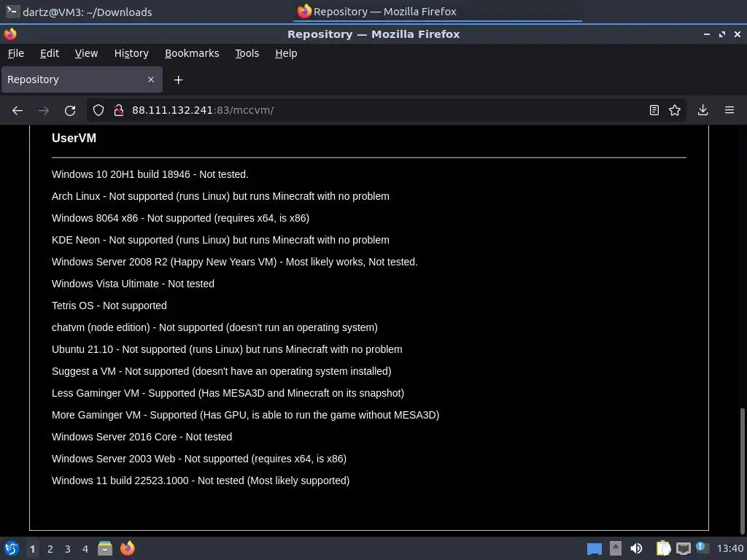Click the 13:40 clock in the taskbar
This screenshot has width=747, height=560.
[729, 548]
